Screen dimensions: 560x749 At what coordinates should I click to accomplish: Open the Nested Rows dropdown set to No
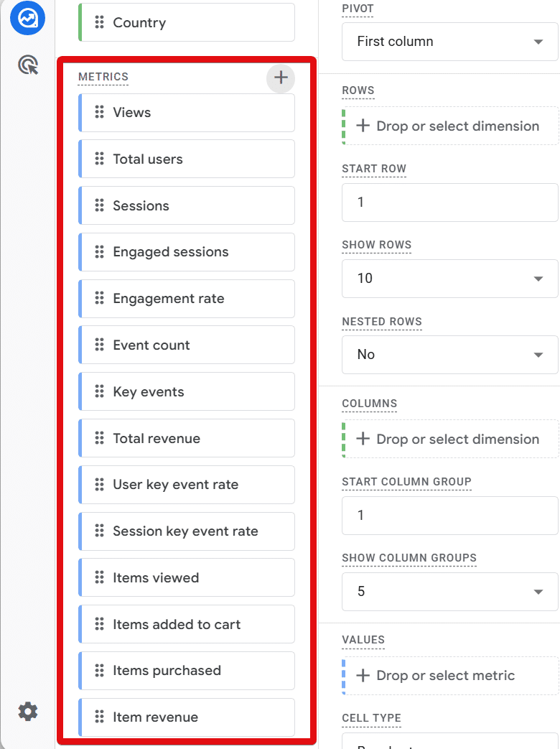(449, 355)
